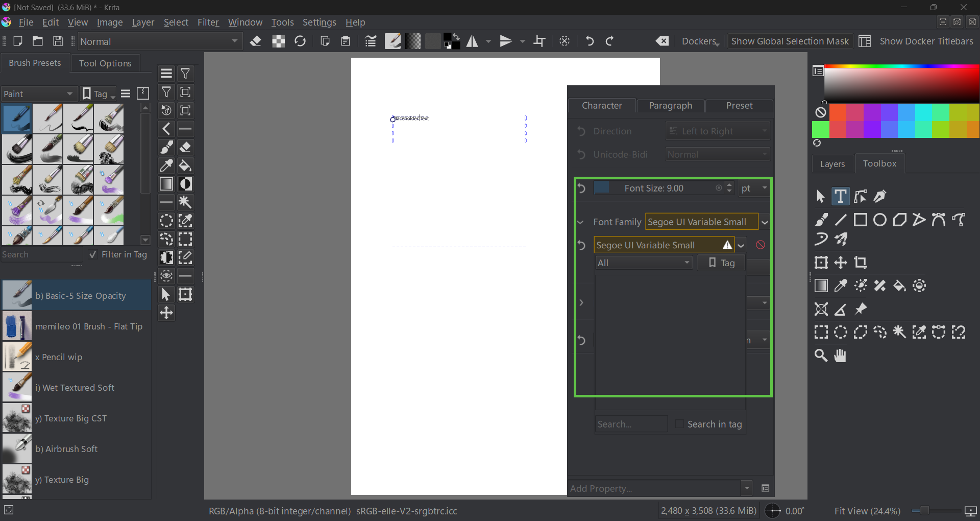Viewport: 980px width, 521px height.
Task: Enable the Search in tag checkbox
Action: (679, 424)
